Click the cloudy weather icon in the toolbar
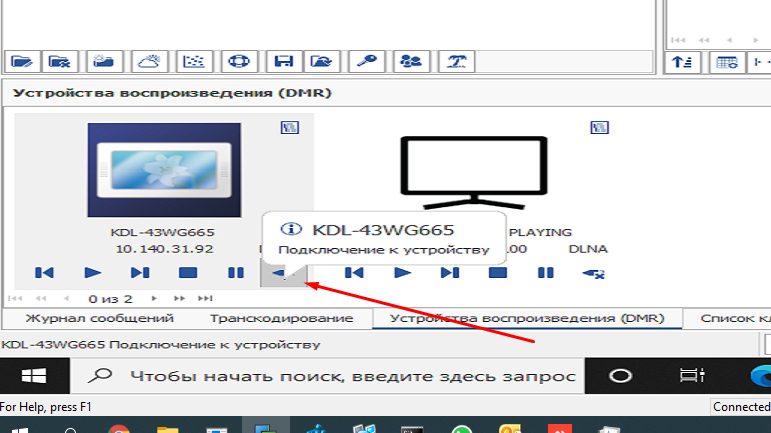 pos(150,61)
